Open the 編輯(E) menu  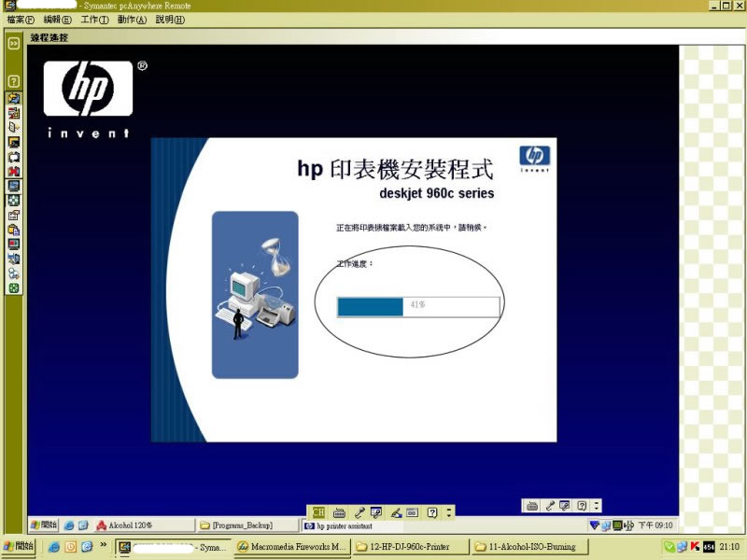point(57,20)
